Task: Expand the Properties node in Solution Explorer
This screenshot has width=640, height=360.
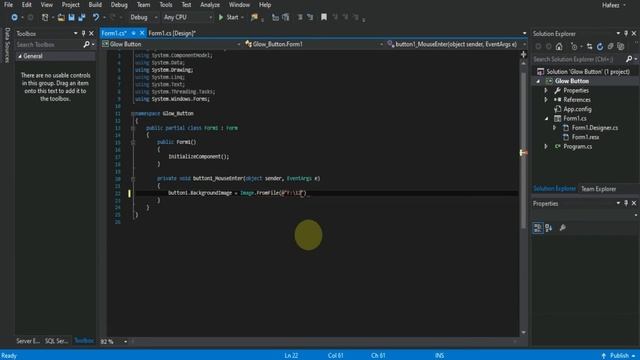Action: tap(546, 90)
